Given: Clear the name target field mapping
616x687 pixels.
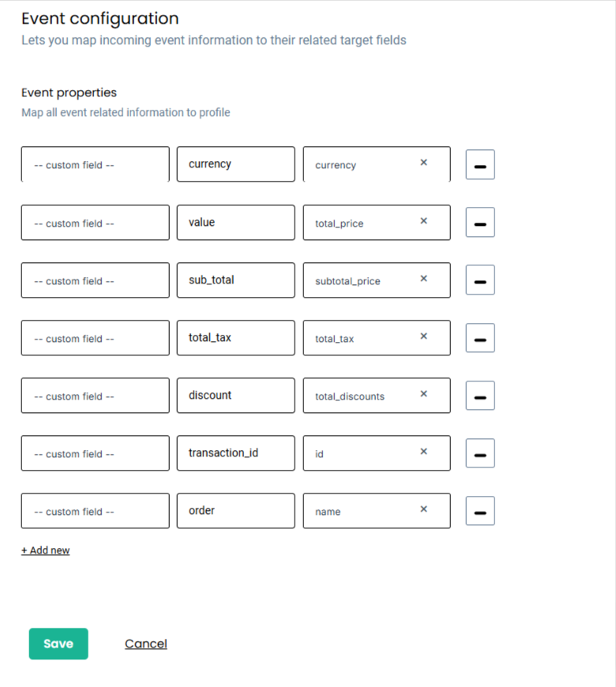Looking at the screenshot, I should click(423, 510).
